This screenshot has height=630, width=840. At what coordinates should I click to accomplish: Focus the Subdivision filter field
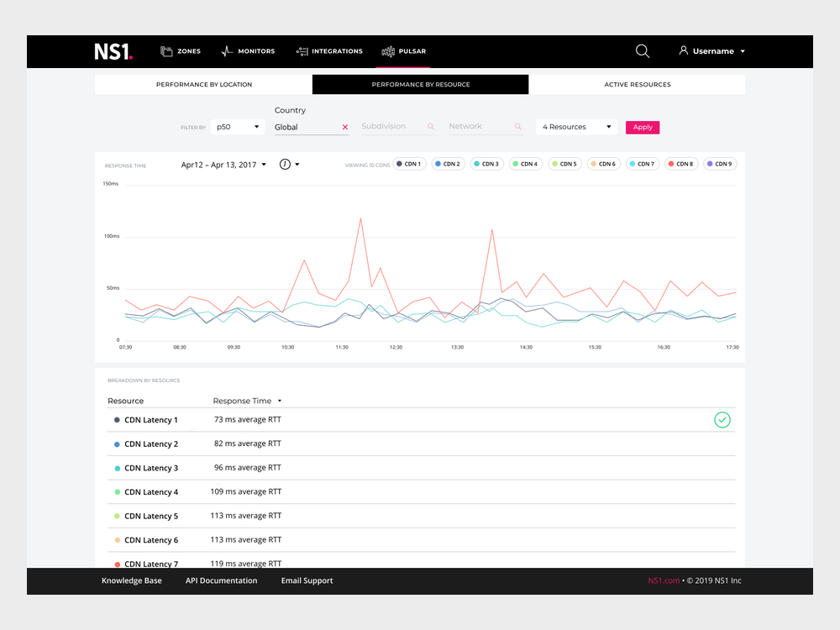click(x=397, y=127)
